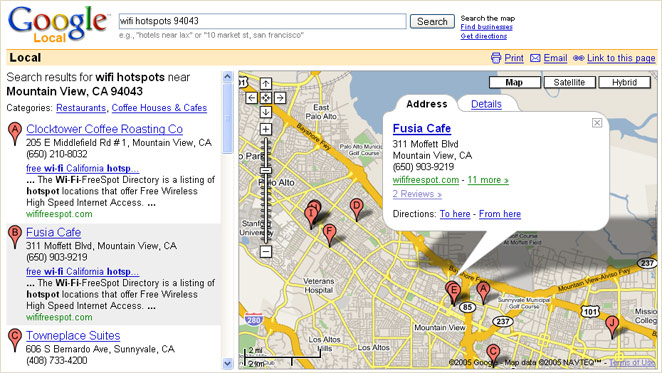
Task: Open wififreespot.com link in the info window
Action: point(426,180)
